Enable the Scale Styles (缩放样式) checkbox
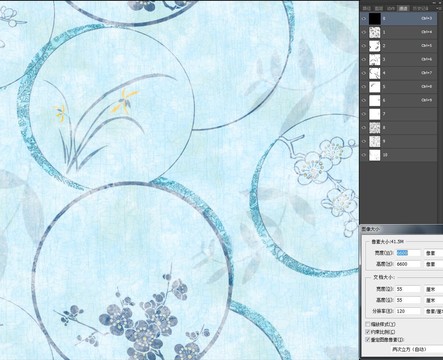Viewport: 443px width, 360px height. pyautogui.click(x=368, y=324)
